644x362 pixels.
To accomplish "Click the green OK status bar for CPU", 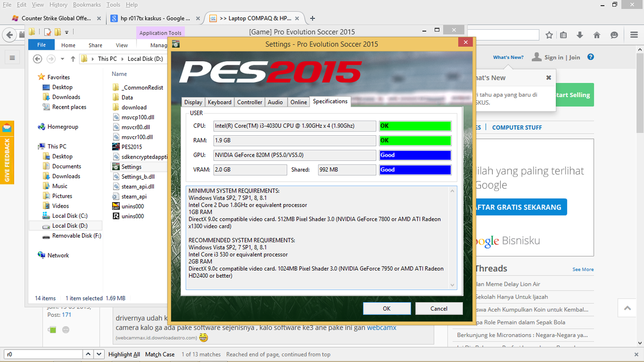I will [415, 126].
